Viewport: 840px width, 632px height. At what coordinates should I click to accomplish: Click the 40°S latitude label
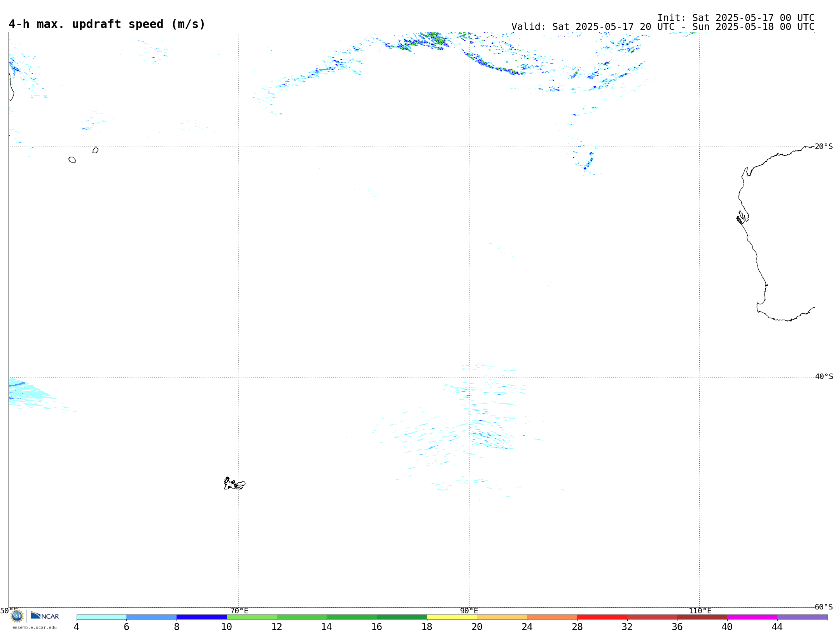[x=824, y=377]
